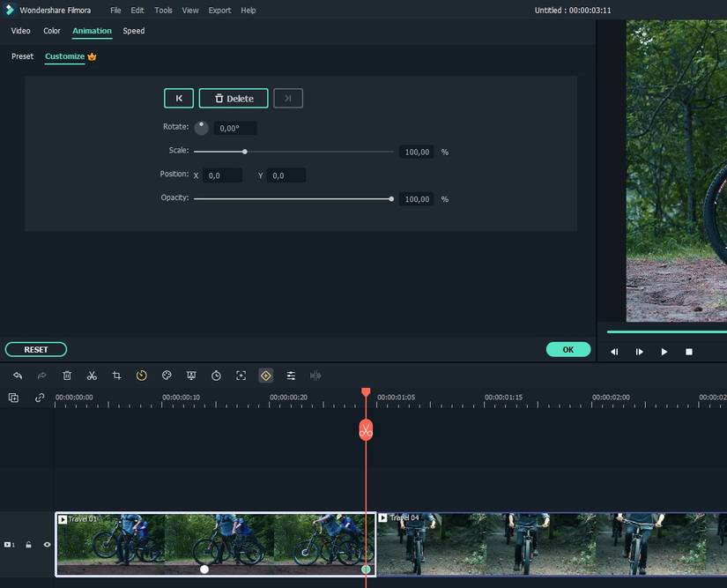This screenshot has height=588, width=727.
Task: Toggle visibility eye on video track 1
Action: (47, 545)
